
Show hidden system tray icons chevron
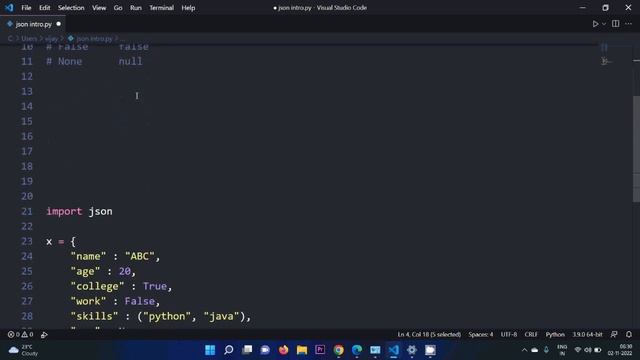tap(524, 350)
